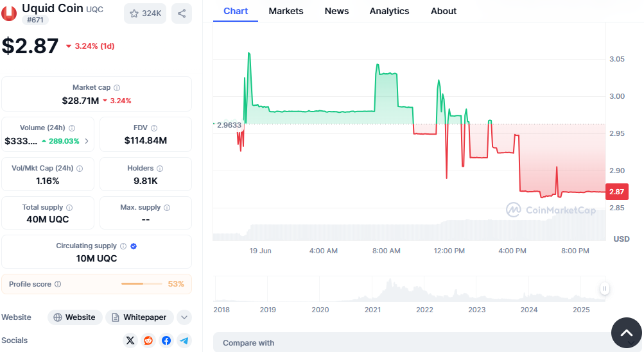Open the share icon button
Screen dimensions: 644x352
[x=182, y=13]
